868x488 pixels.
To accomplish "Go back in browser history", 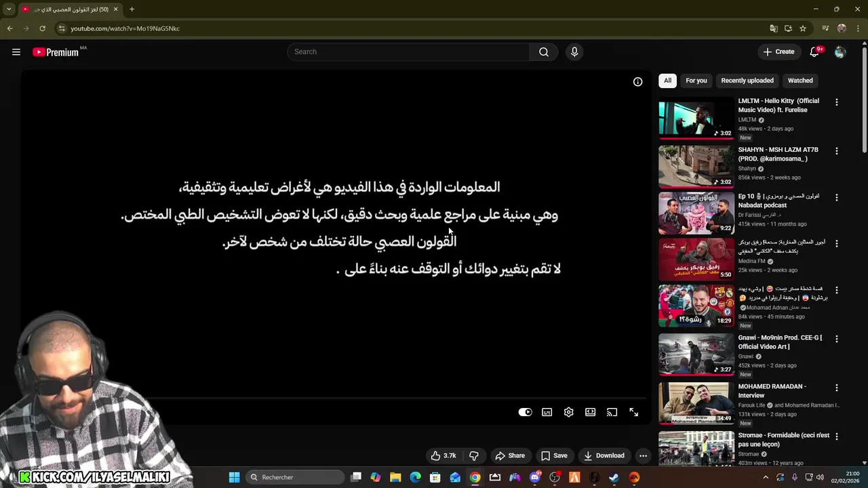I will click(9, 28).
